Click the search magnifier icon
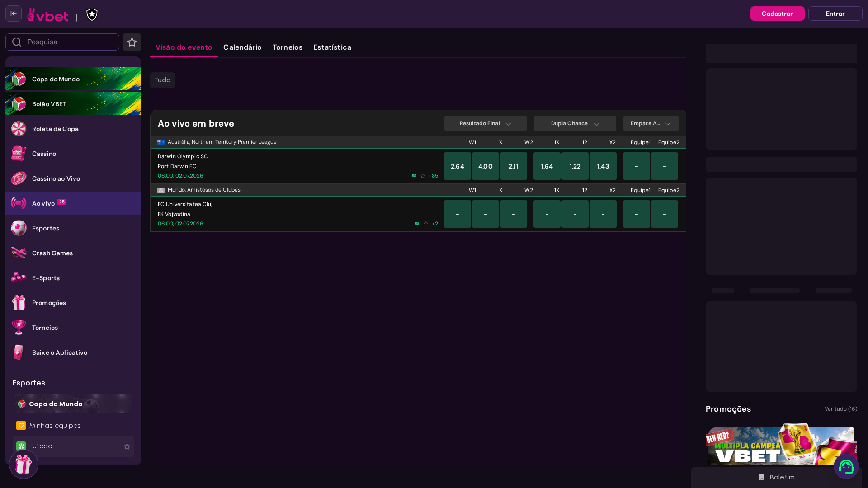Image resolution: width=868 pixels, height=488 pixels. coord(17,42)
